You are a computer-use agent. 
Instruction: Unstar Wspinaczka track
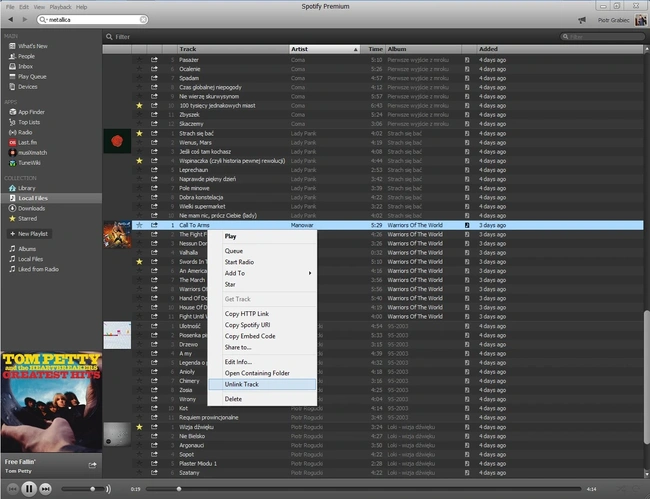pos(139,161)
